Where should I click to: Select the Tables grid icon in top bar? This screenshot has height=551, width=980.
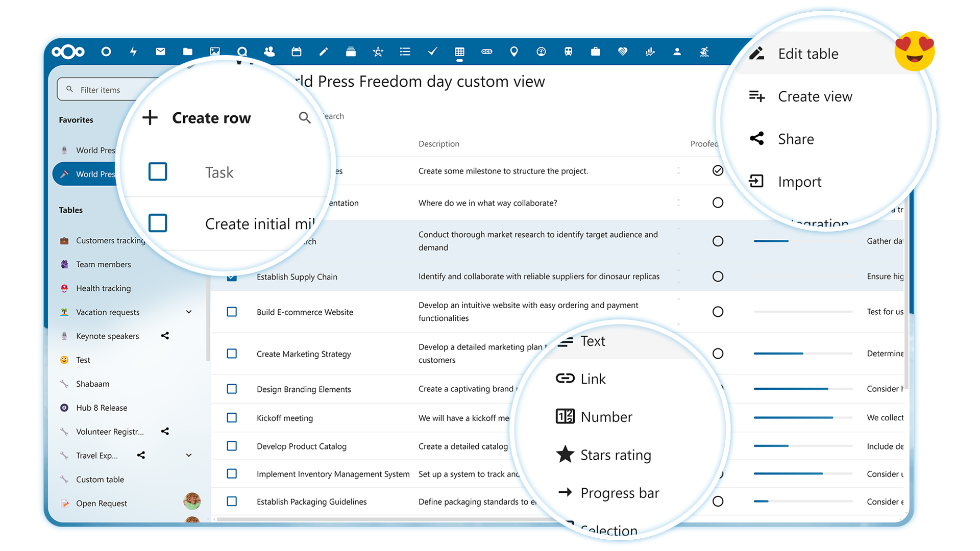point(459,52)
